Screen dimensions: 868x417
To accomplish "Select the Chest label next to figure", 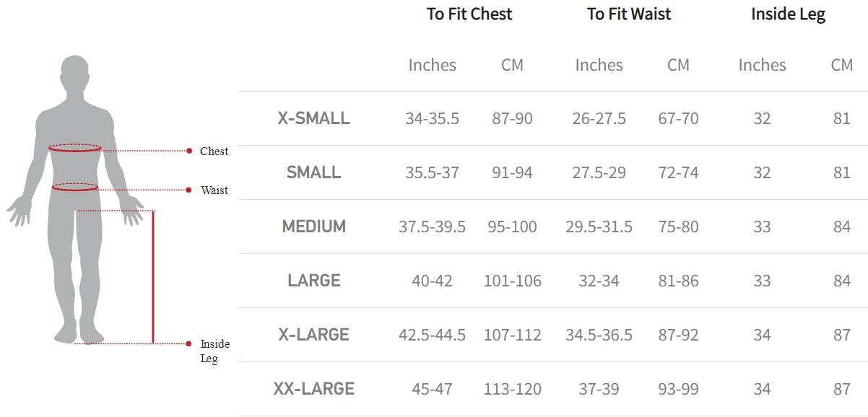I will coord(214,152).
